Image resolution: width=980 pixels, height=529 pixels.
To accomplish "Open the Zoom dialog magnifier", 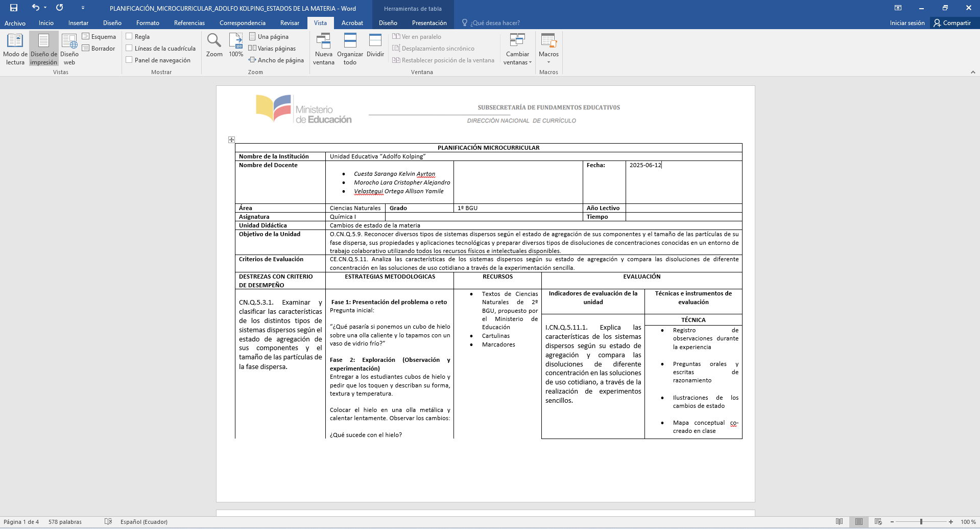I will tap(214, 45).
